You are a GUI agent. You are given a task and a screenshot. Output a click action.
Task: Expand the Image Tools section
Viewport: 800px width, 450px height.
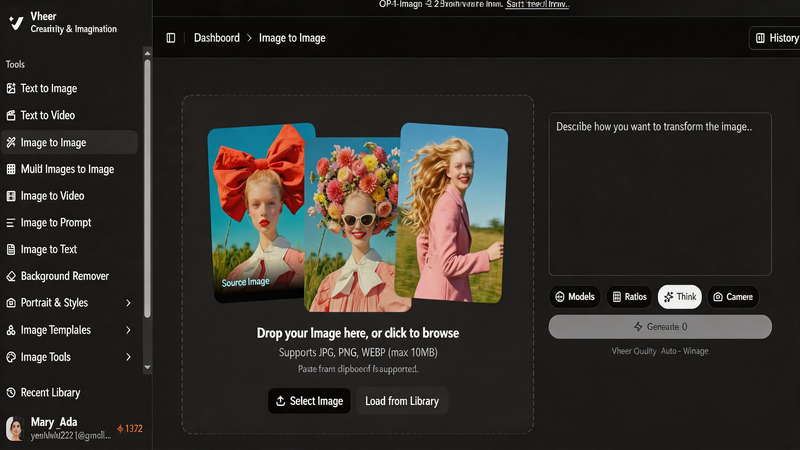point(128,357)
